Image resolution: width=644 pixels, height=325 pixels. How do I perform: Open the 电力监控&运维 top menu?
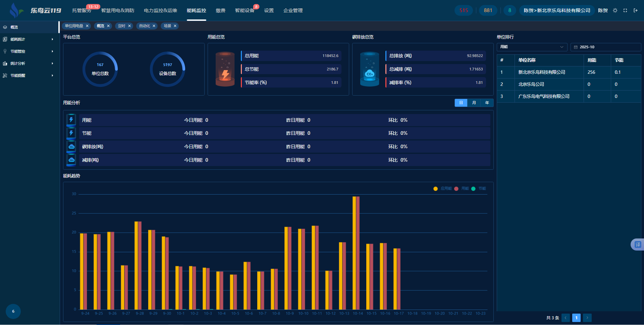coord(160,10)
